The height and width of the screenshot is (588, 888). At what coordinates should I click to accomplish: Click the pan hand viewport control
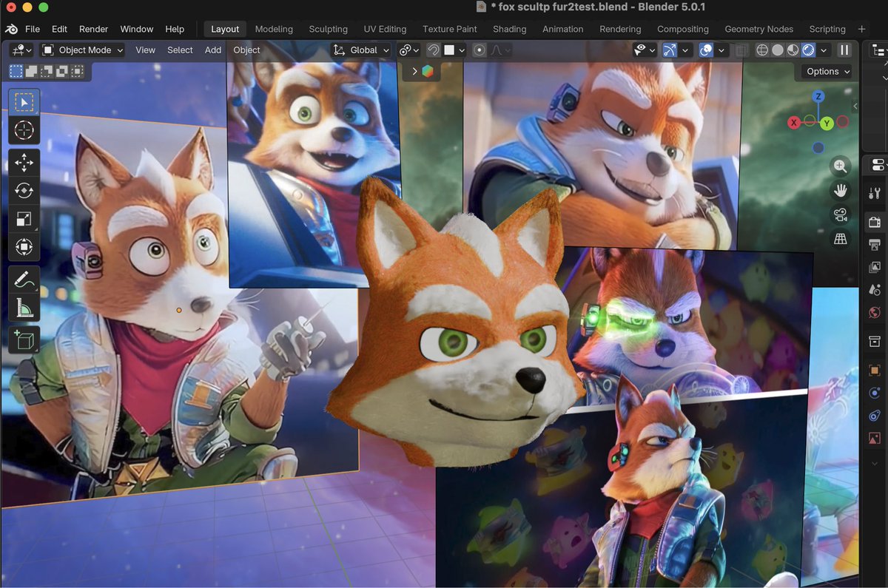click(x=841, y=191)
